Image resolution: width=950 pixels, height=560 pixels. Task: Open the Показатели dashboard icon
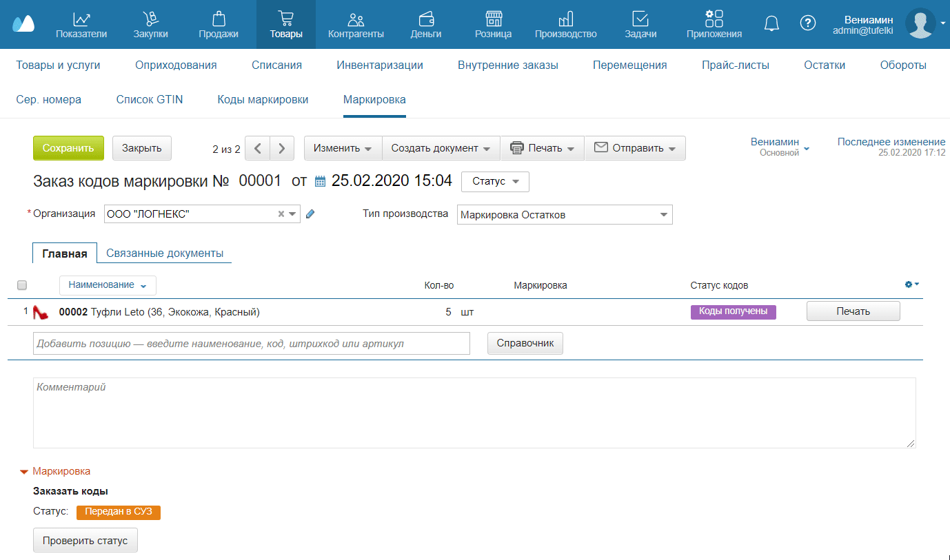[x=81, y=19]
